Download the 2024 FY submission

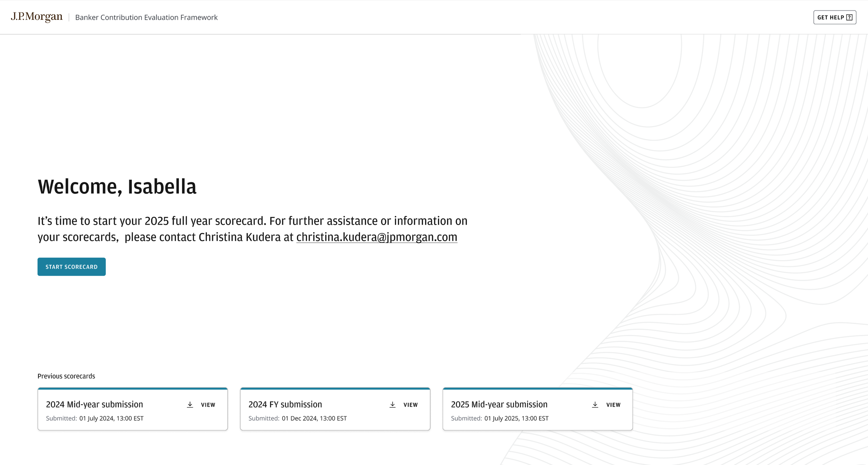(392, 405)
